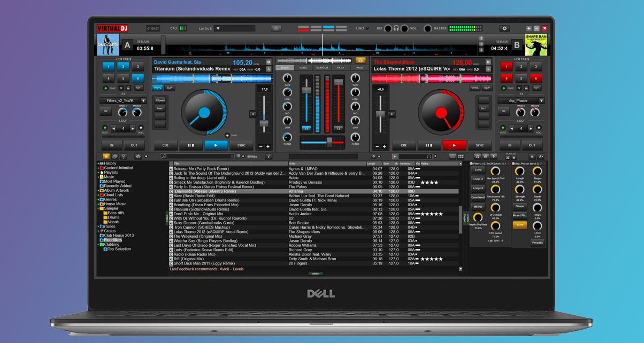
Task: Click the Sync button on deck A
Action: point(241,145)
